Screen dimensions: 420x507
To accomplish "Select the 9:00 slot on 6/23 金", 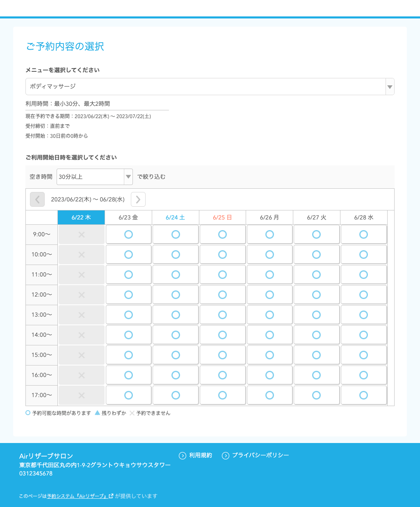I will coord(128,234).
